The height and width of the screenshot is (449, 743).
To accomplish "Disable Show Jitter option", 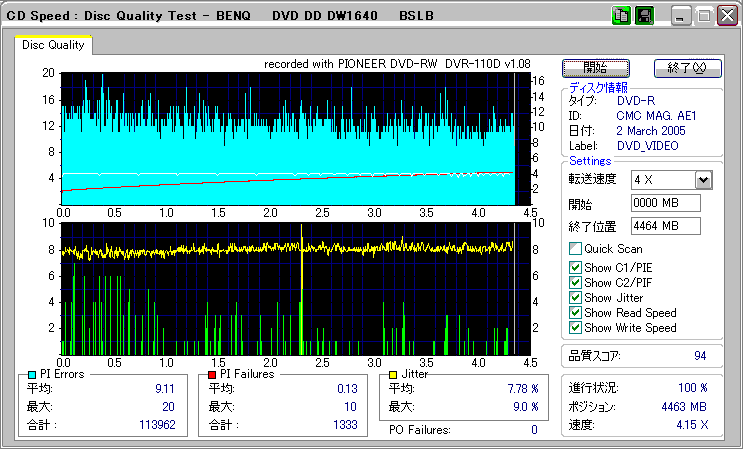I will point(575,297).
